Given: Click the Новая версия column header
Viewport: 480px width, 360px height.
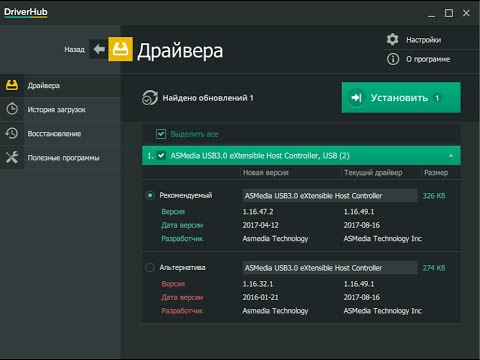Looking at the screenshot, I should (266, 172).
